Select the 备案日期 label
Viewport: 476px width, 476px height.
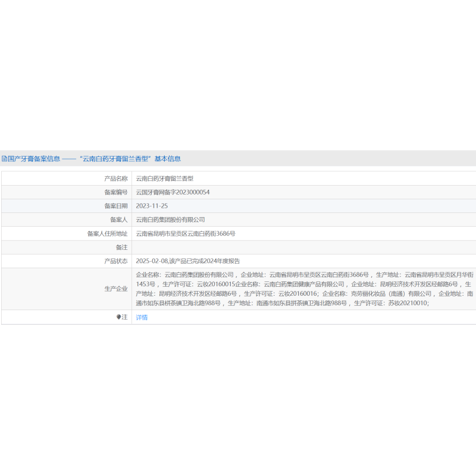tap(115, 206)
